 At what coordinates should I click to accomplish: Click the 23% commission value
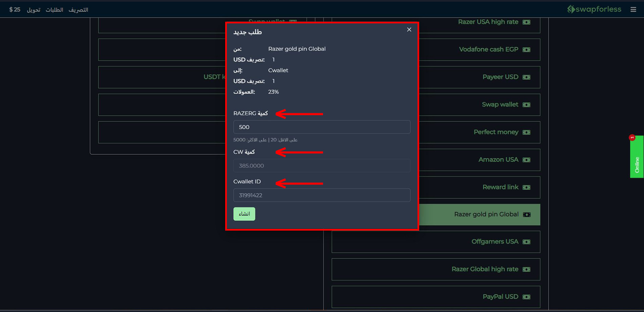pyautogui.click(x=274, y=92)
